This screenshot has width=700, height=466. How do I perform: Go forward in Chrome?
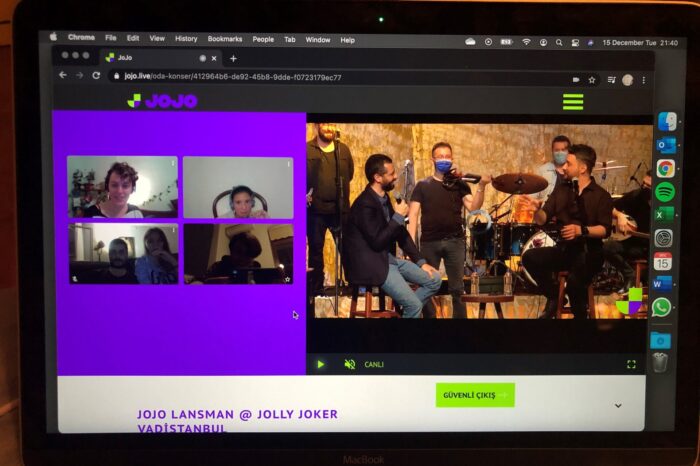[79, 75]
